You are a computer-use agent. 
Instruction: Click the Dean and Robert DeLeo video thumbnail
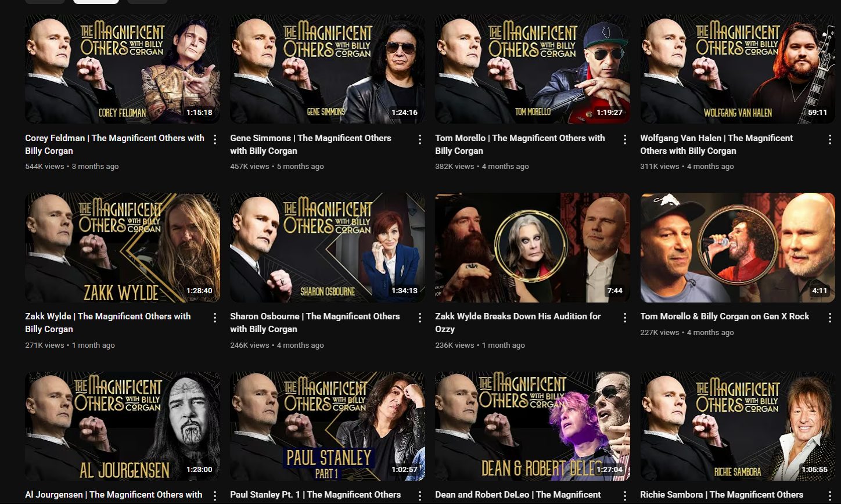tap(533, 426)
